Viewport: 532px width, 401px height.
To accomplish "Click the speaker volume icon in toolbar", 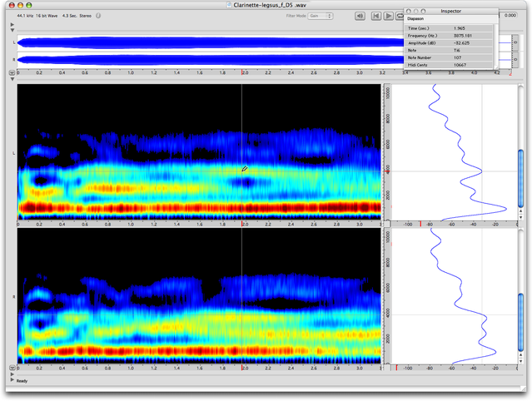I will (x=359, y=15).
